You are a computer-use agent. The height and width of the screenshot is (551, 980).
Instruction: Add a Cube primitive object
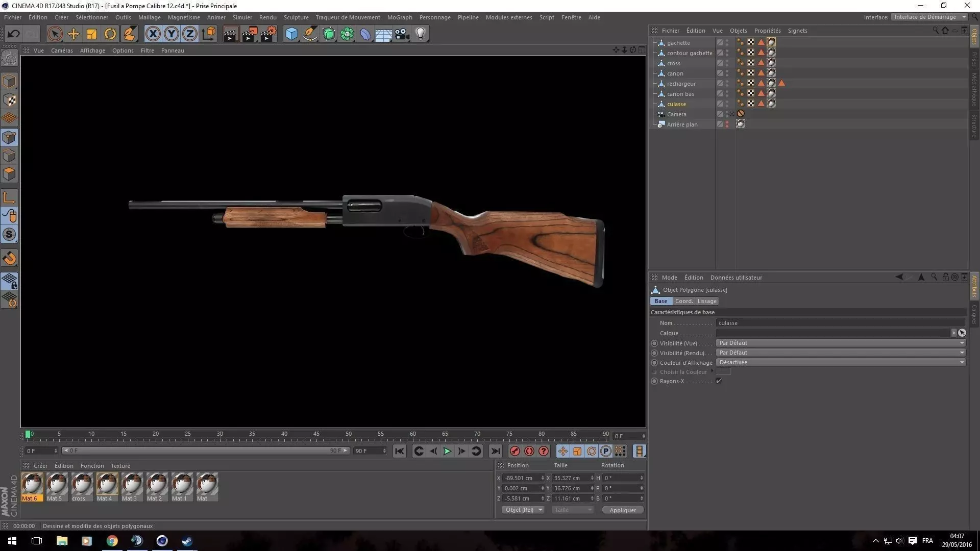point(291,34)
